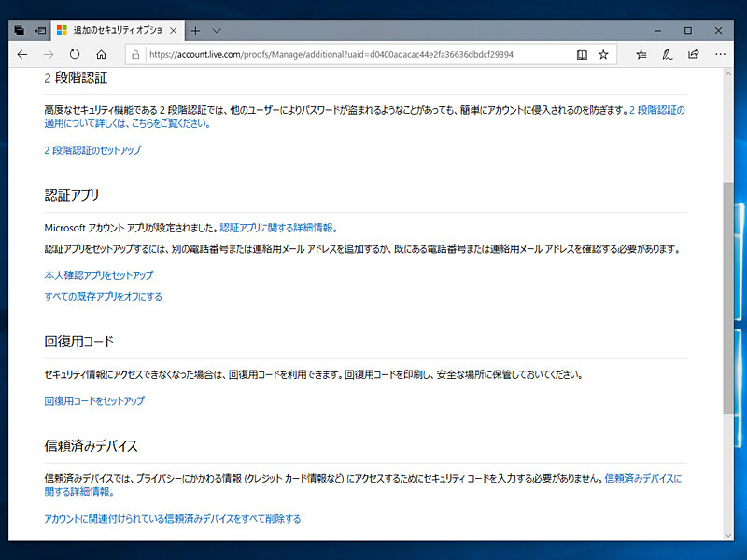Image resolution: width=747 pixels, height=560 pixels.
Task: Click 本人確認アプリをセットアップ
Action: coord(100,274)
